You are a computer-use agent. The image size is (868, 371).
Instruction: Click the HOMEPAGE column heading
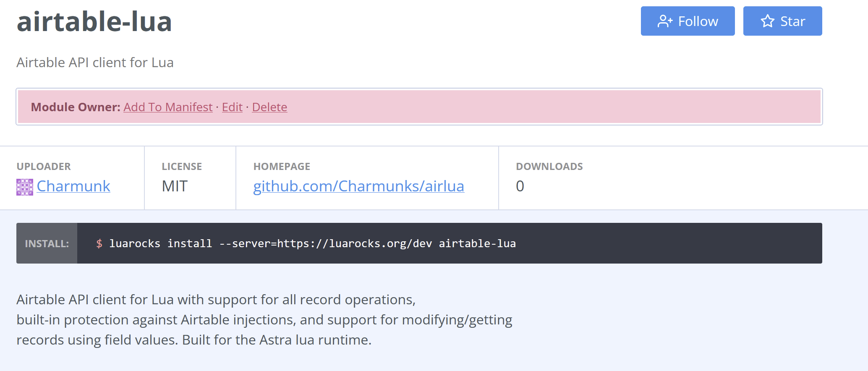(282, 167)
